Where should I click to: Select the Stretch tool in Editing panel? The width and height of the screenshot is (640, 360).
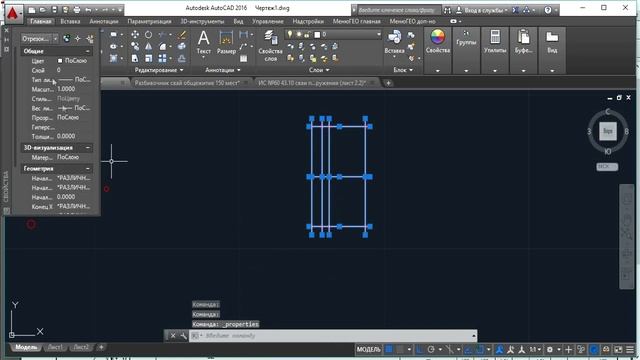135,58
